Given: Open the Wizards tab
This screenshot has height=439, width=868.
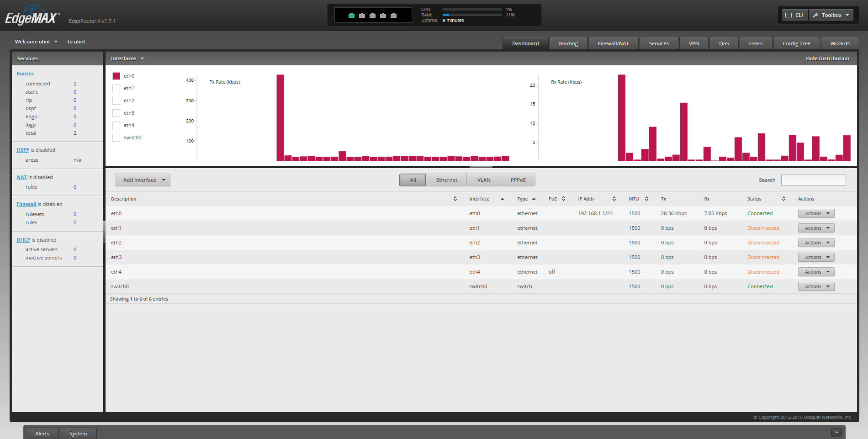Looking at the screenshot, I should click(840, 43).
